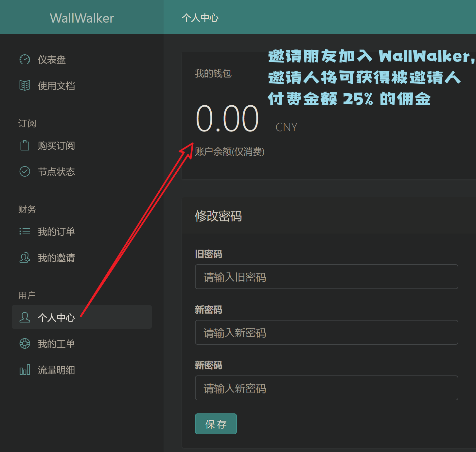Click the documentation book icon
Viewport: 476px width, 452px height.
tap(25, 86)
